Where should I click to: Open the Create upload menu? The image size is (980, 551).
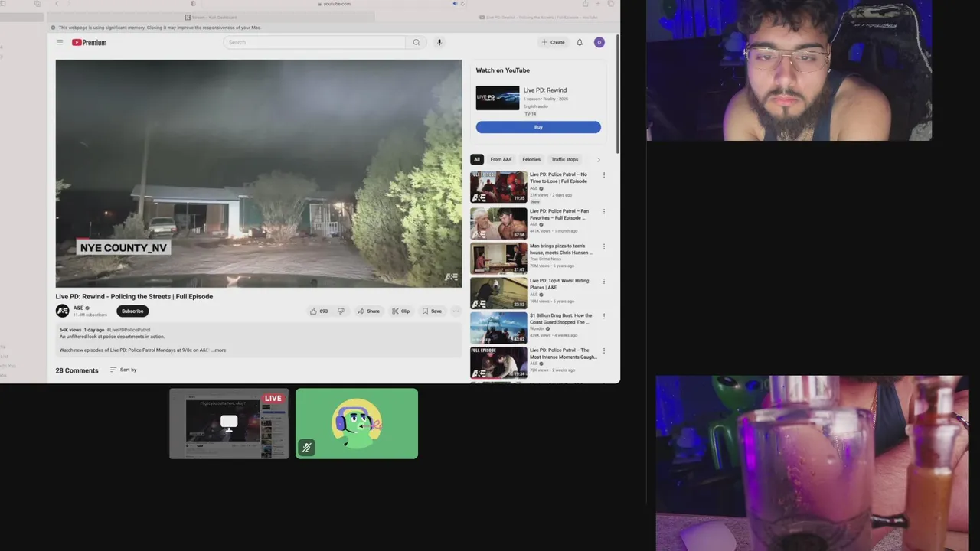(554, 42)
